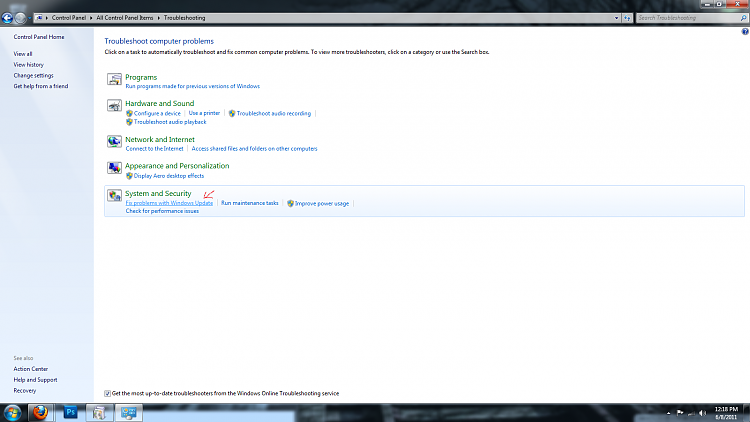Open Recovery link
750x422 pixels.
[25, 390]
